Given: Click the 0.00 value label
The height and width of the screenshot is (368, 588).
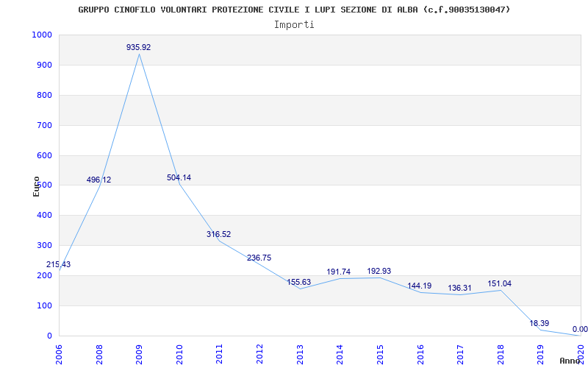Looking at the screenshot, I should pos(580,329).
